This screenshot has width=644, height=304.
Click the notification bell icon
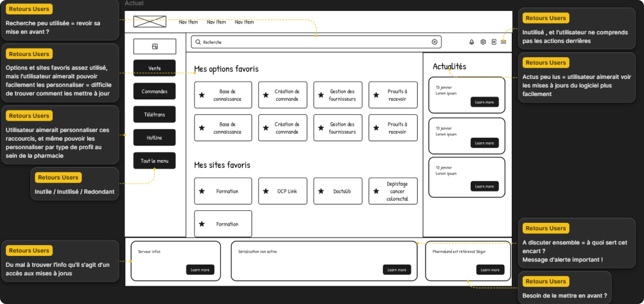coord(472,42)
